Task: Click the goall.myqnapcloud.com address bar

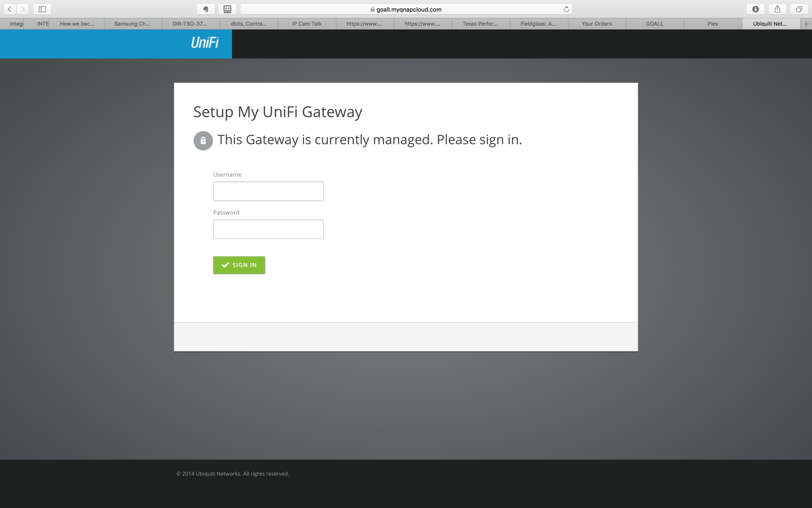Action: (406, 9)
